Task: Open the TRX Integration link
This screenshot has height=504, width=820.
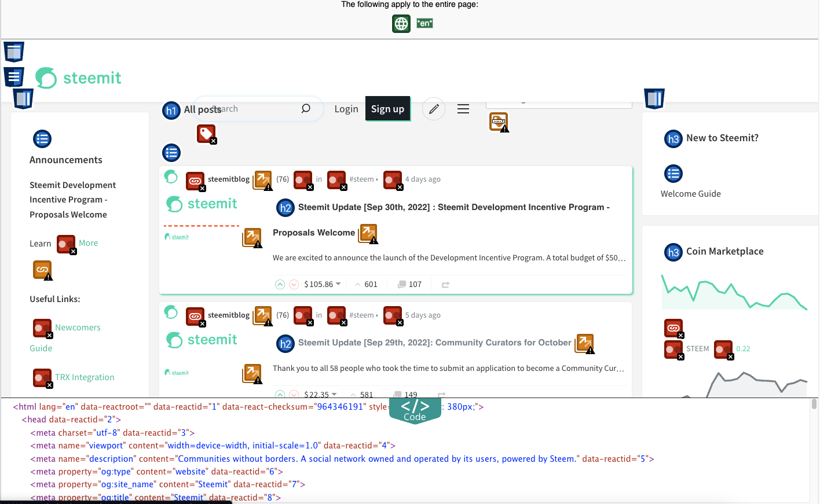Action: click(x=85, y=377)
